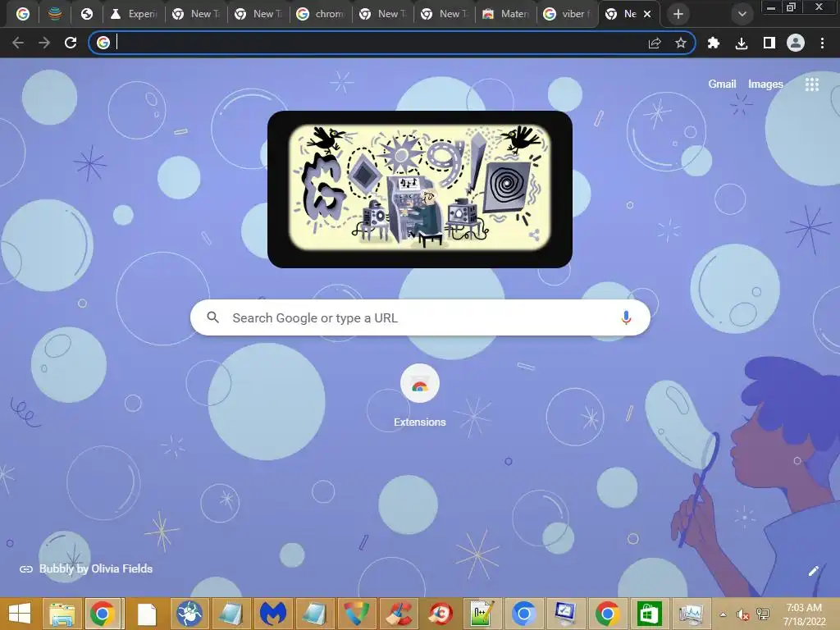
Task: Launch the bug spider app on taskbar
Action: pyautogui.click(x=189, y=614)
